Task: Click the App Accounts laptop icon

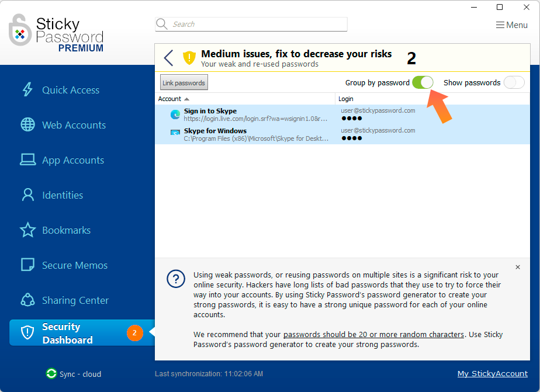Action: [x=27, y=159]
